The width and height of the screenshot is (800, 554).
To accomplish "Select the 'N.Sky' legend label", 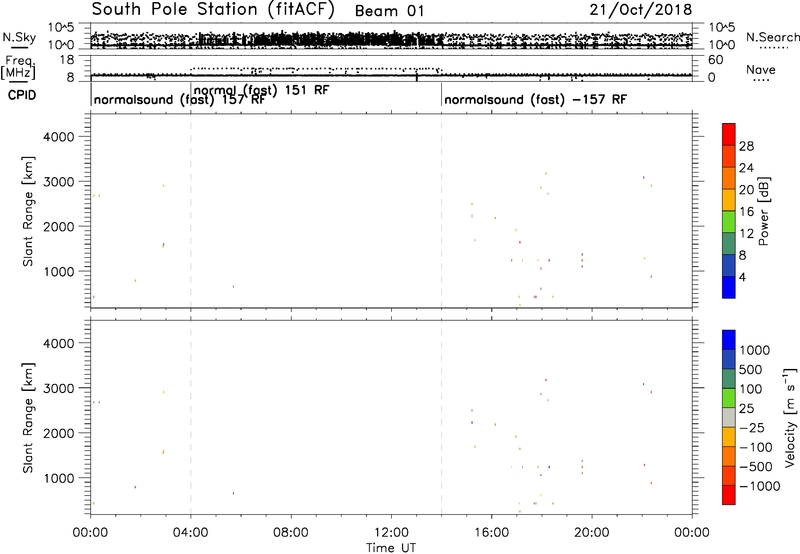I will [19, 37].
